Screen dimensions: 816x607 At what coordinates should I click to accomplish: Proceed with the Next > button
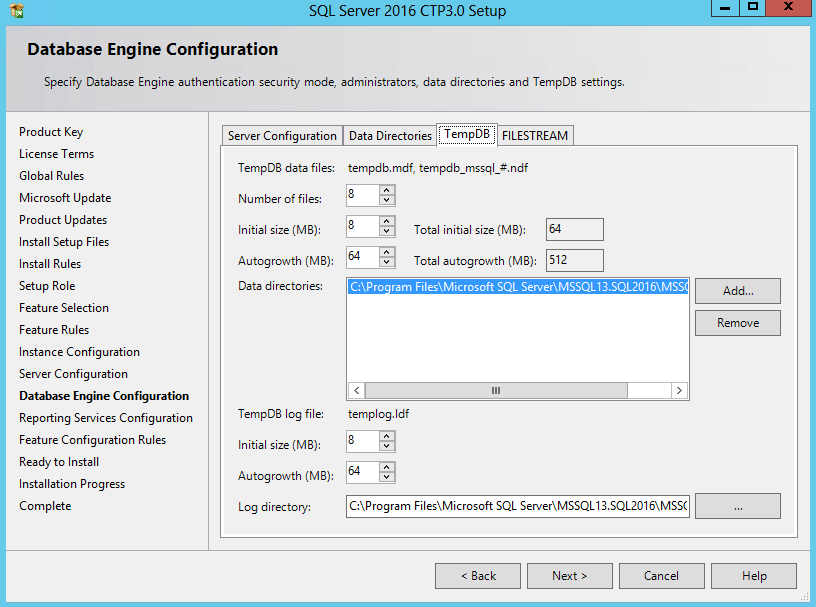tap(569, 576)
